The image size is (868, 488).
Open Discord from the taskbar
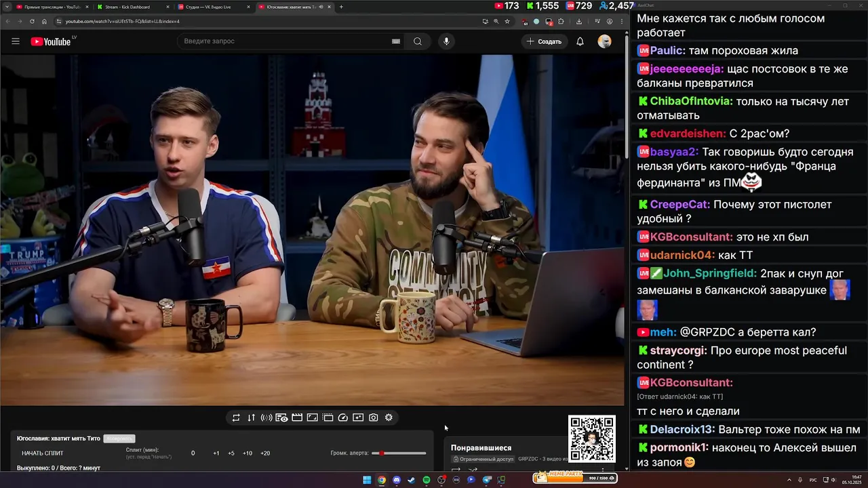tap(397, 480)
